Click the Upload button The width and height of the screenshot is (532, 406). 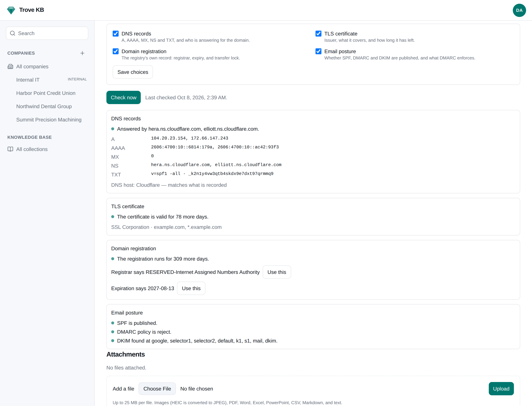pyautogui.click(x=501, y=389)
